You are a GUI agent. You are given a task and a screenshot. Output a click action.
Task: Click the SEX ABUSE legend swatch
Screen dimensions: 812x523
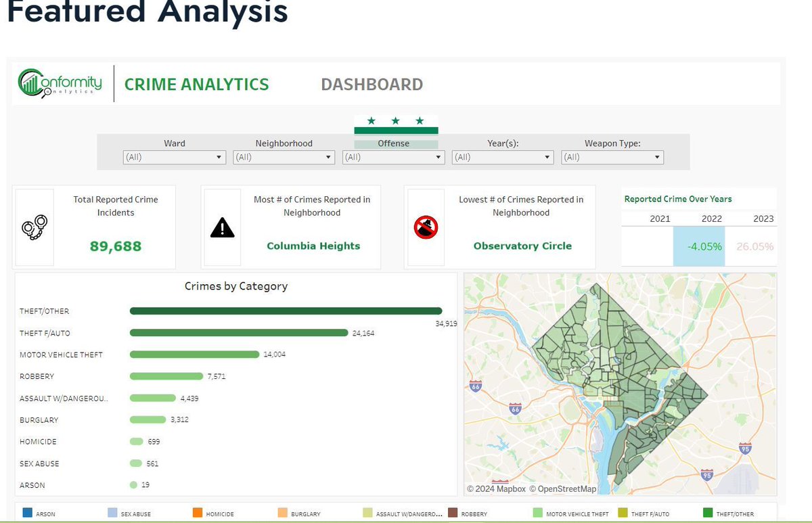tap(112, 514)
